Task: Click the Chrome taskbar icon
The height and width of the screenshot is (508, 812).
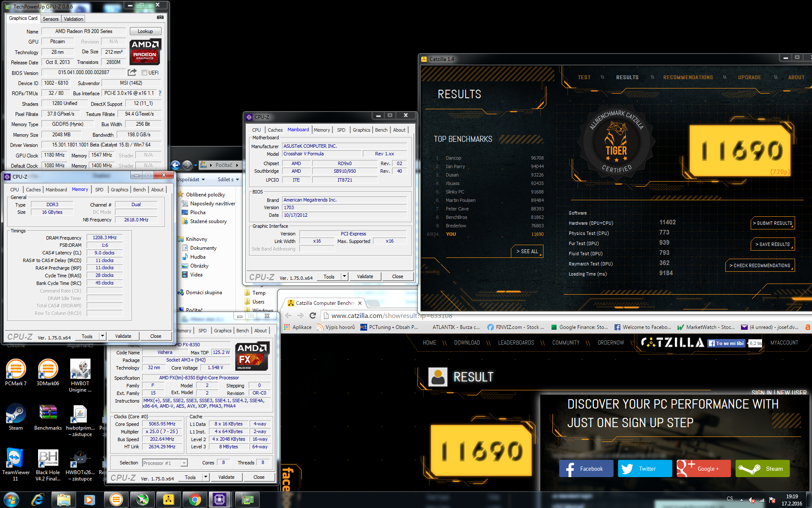Action: click(195, 500)
